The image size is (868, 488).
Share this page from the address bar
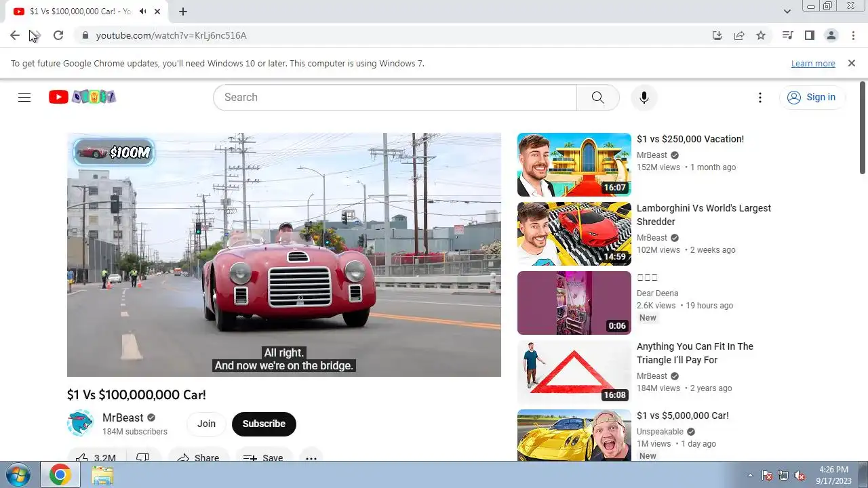pos(739,35)
